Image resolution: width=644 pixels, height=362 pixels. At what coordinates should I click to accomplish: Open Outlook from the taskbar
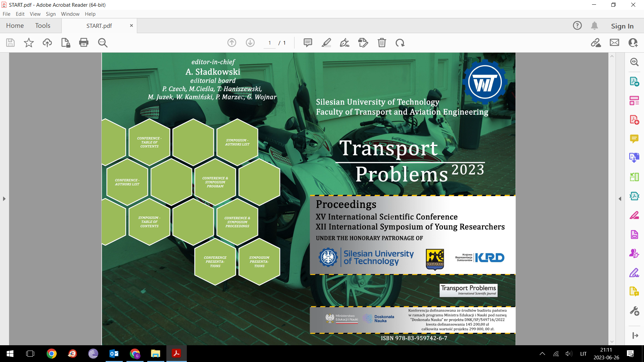pos(114,354)
